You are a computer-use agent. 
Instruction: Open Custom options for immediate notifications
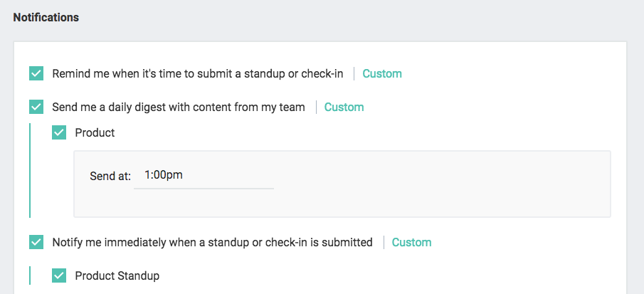point(411,242)
